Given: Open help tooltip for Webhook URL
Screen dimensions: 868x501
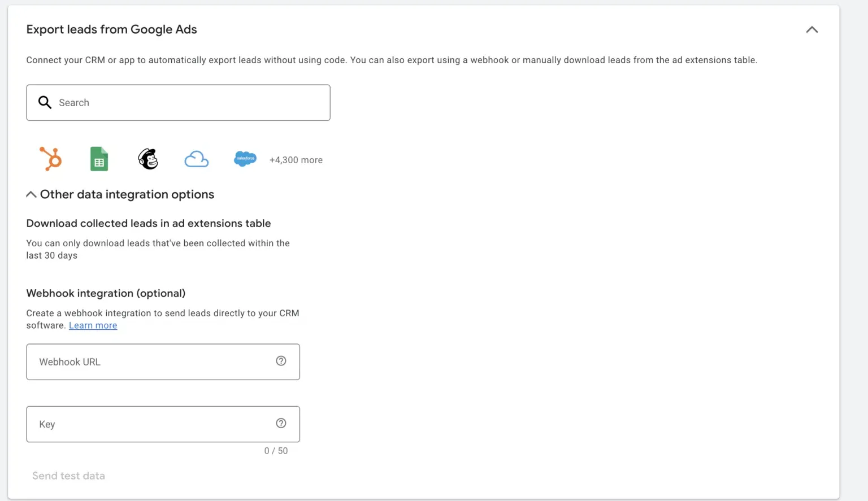Looking at the screenshot, I should tap(281, 361).
